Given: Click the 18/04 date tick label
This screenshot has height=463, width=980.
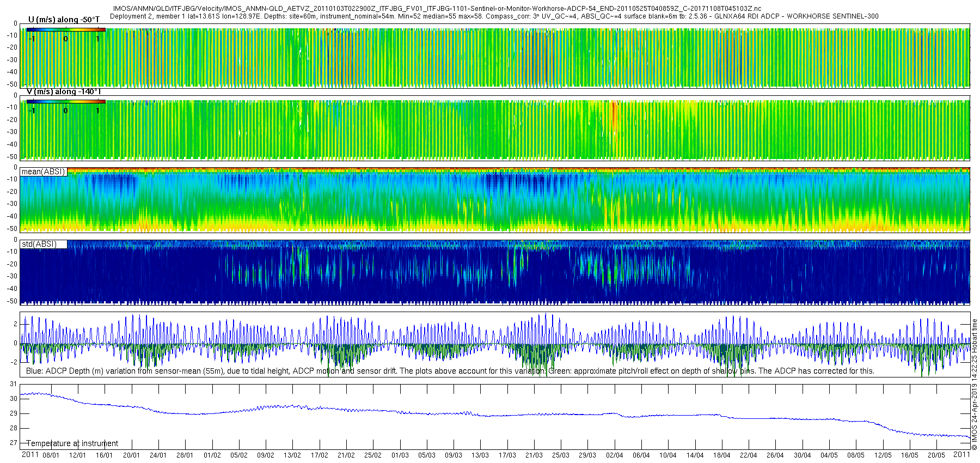Looking at the screenshot, I should [x=722, y=455].
